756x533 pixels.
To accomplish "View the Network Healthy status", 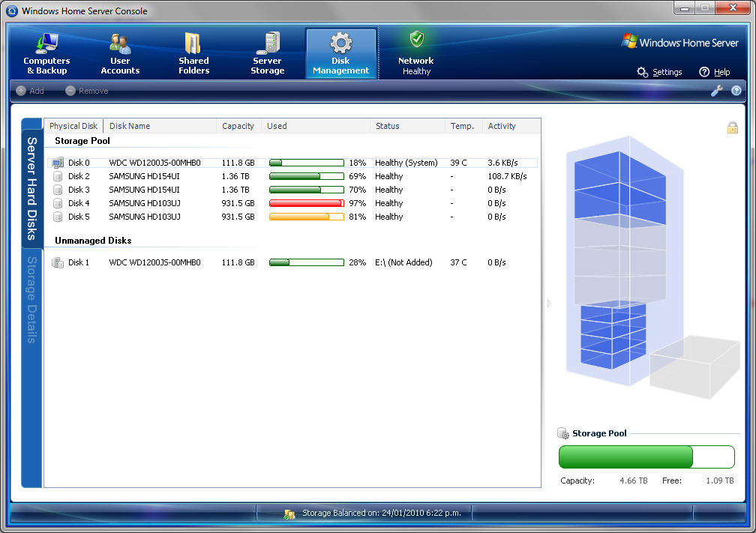I will click(x=416, y=53).
